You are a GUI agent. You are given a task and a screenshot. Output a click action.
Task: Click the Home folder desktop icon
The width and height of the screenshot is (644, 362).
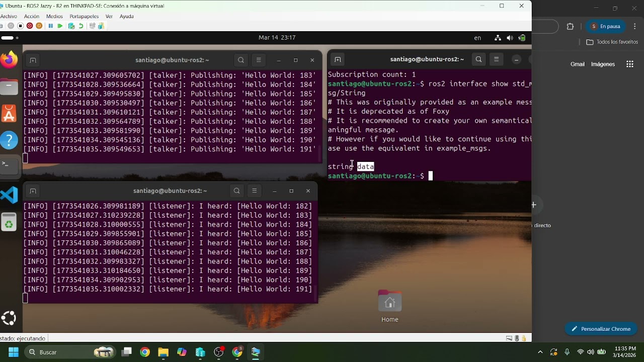[x=390, y=306]
